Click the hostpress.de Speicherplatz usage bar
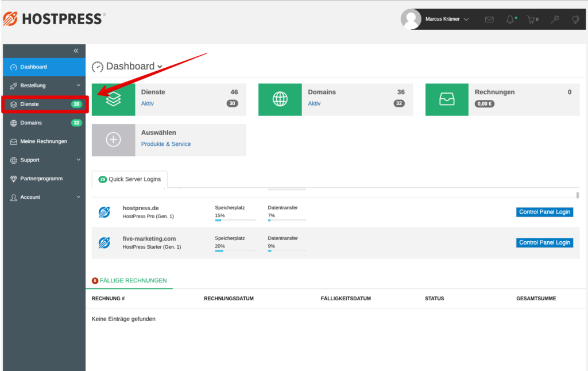The image size is (588, 371). [235, 221]
